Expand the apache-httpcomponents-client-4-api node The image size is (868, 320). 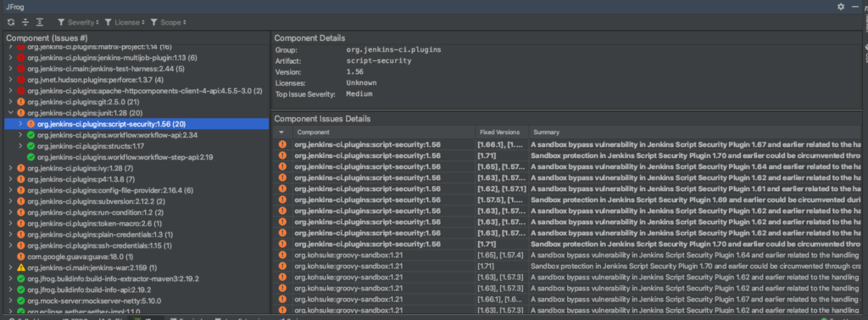pyautogui.click(x=10, y=91)
